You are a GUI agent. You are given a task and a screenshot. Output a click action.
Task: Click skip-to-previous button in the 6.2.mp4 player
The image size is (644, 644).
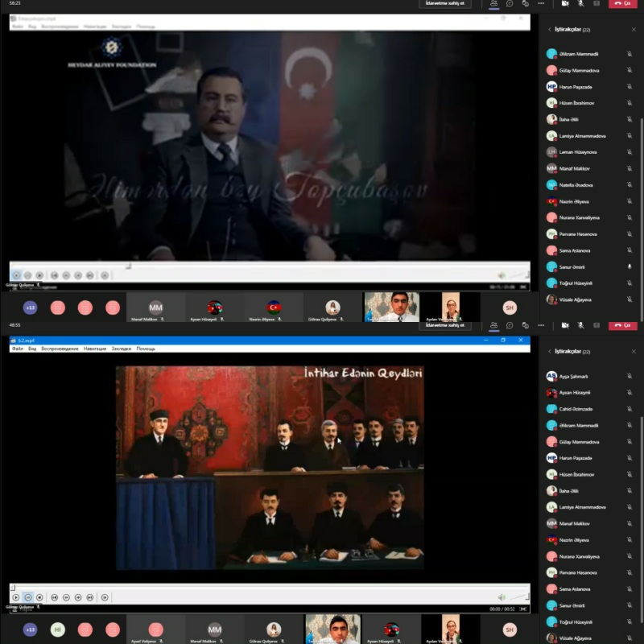[54, 597]
